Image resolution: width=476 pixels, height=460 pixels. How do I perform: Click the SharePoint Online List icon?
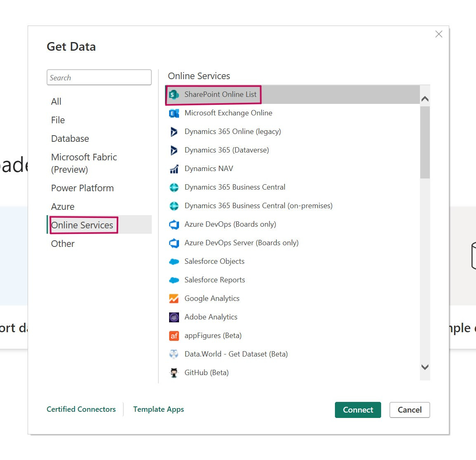pyautogui.click(x=174, y=95)
